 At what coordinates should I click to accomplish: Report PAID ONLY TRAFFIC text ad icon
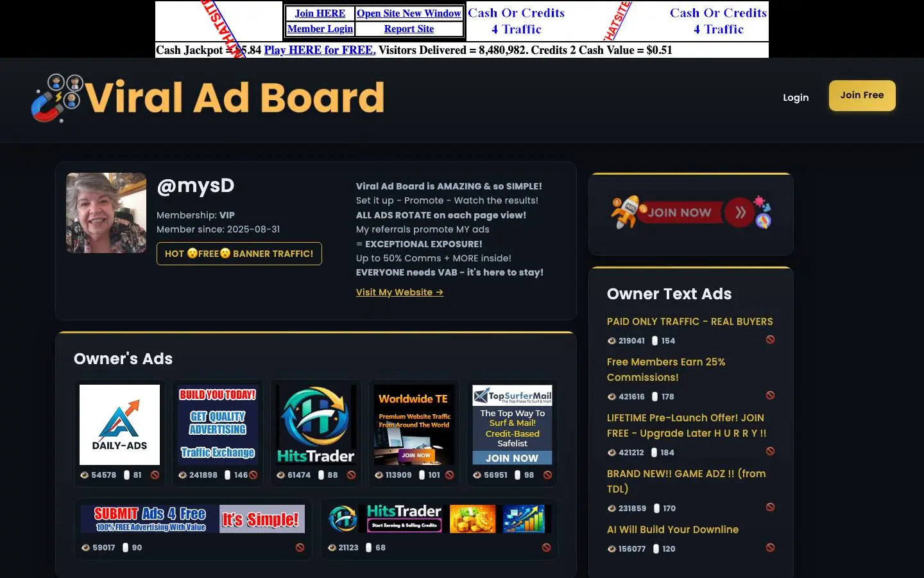click(x=771, y=340)
